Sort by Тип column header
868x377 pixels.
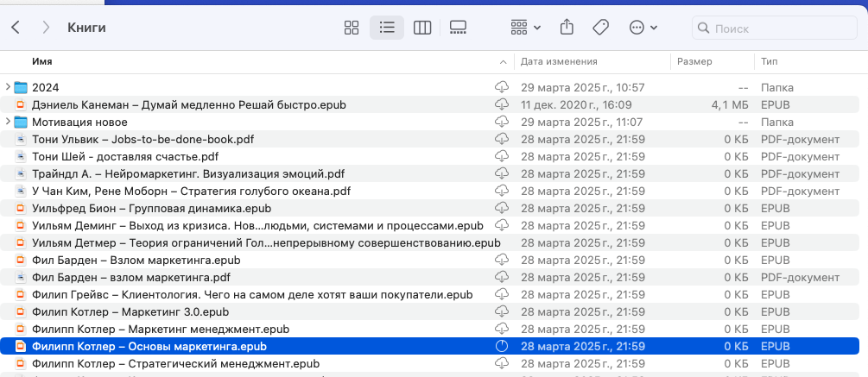point(769,61)
